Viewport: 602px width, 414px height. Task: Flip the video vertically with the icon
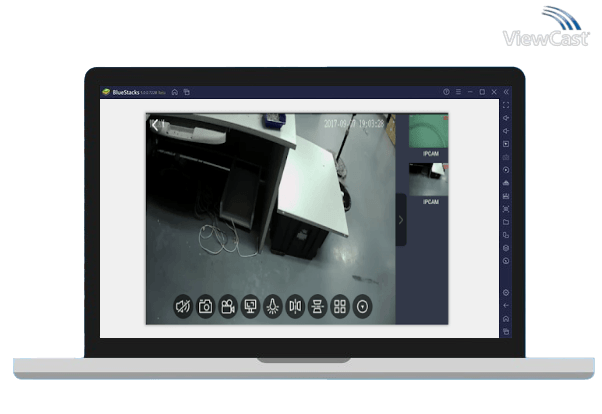pyautogui.click(x=318, y=306)
